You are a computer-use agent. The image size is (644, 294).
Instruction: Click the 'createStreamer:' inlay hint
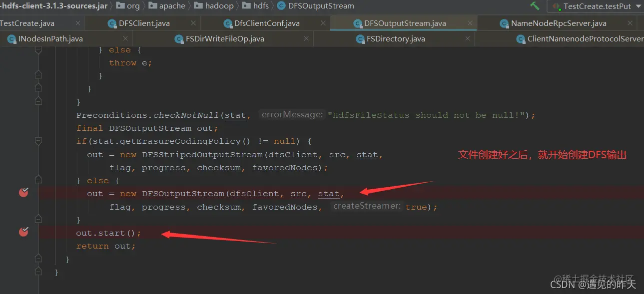[367, 206]
